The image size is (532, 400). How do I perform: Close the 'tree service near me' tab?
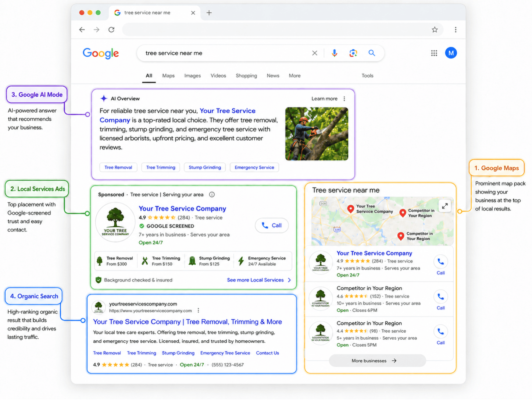(x=193, y=13)
